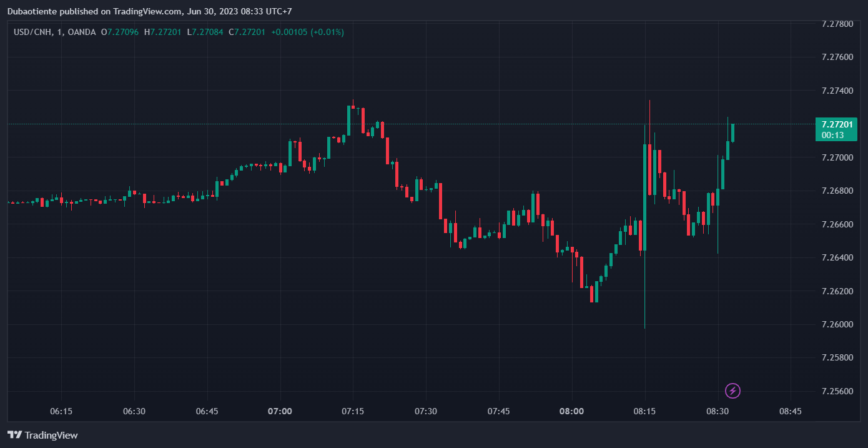The height and width of the screenshot is (448, 868).
Task: Click the OANDA data source label
Action: click(82, 32)
